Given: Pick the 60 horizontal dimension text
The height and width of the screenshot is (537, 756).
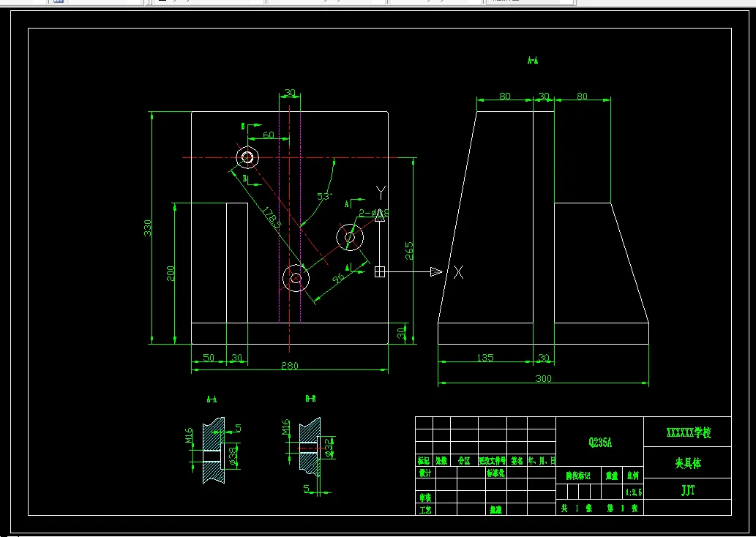Looking at the screenshot, I should 268,135.
